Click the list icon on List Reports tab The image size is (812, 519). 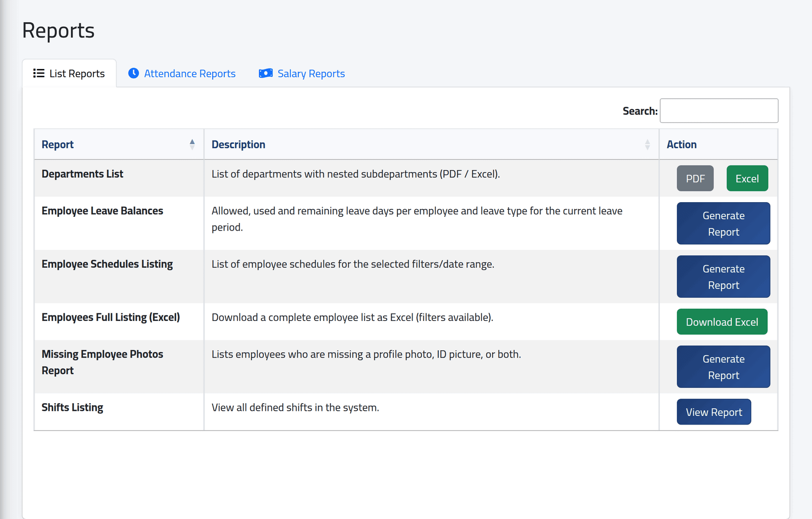click(x=39, y=73)
